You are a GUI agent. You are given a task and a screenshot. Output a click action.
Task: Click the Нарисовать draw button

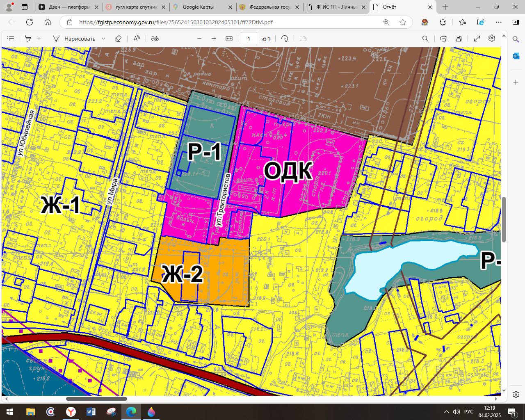(x=75, y=39)
